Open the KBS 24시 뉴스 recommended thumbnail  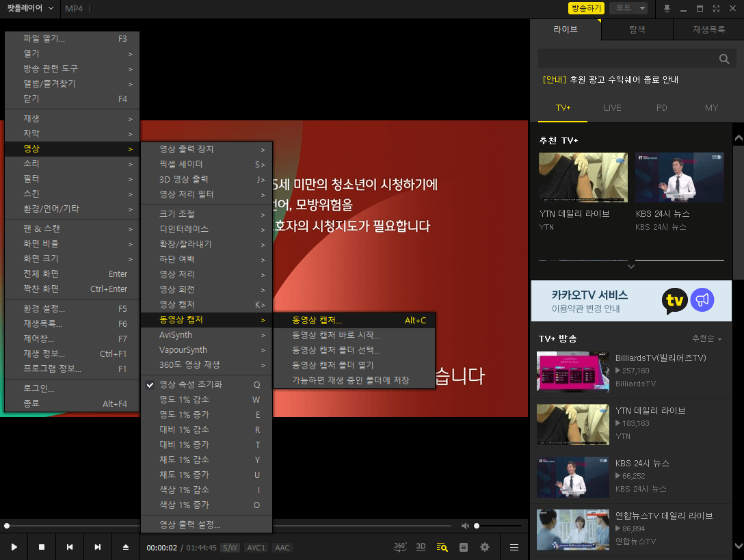coord(680,178)
